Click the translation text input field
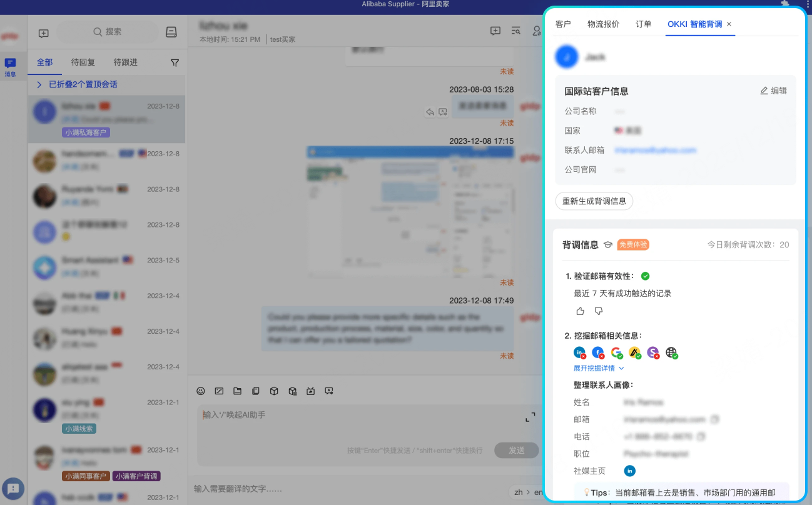The width and height of the screenshot is (812, 505). [347, 489]
